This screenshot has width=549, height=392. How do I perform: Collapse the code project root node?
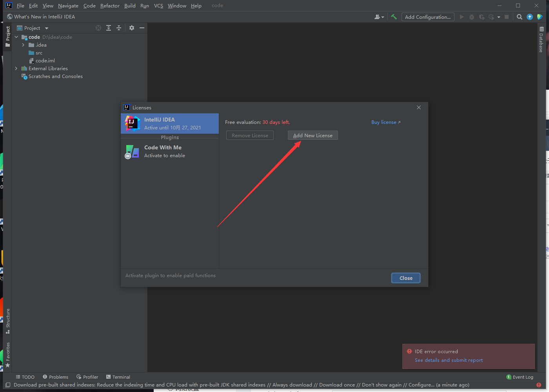coord(16,37)
